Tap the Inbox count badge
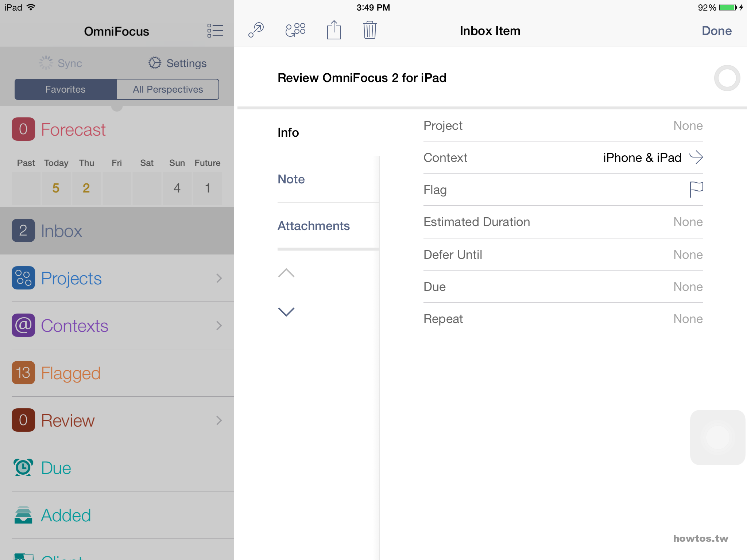Image resolution: width=747 pixels, height=560 pixels. 23,230
